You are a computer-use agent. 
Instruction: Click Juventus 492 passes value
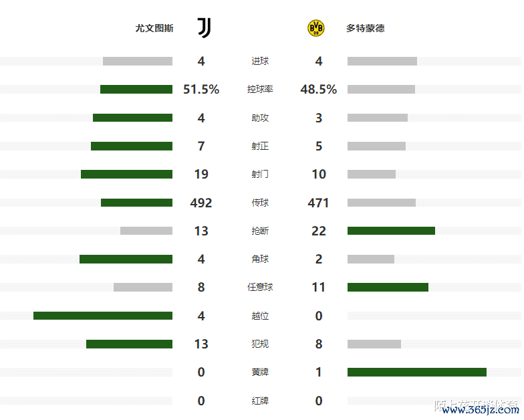[x=201, y=203]
